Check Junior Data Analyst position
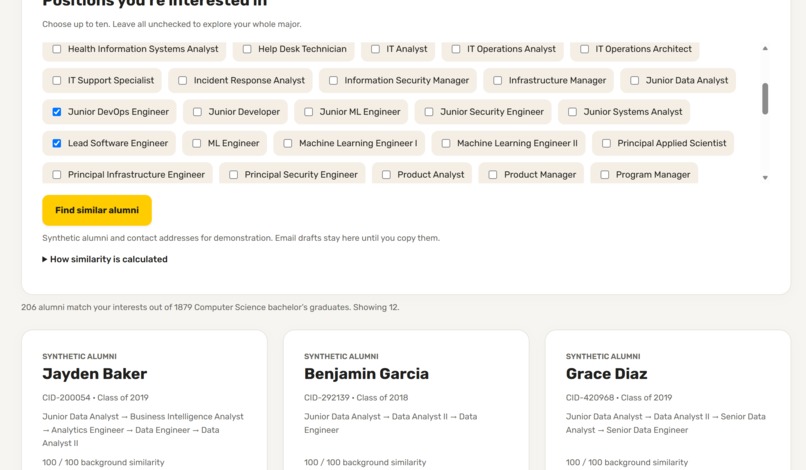Viewport: 806px width, 470px height. (x=634, y=80)
